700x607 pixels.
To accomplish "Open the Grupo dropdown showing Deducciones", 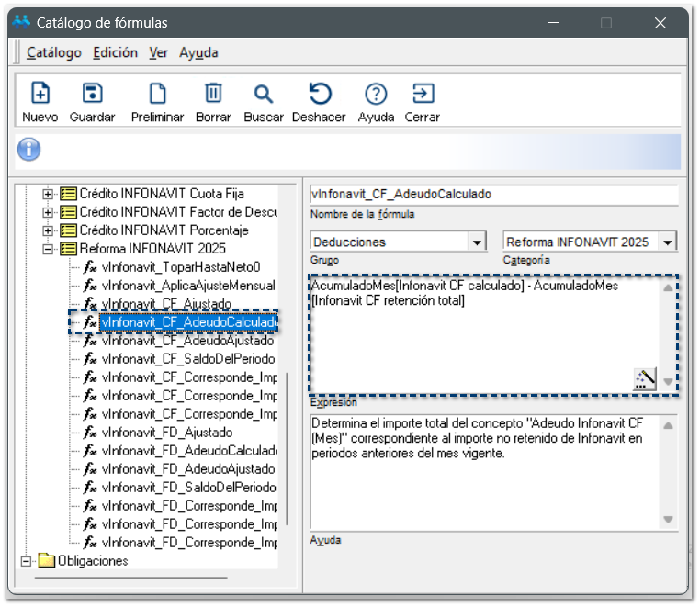I will (x=477, y=242).
